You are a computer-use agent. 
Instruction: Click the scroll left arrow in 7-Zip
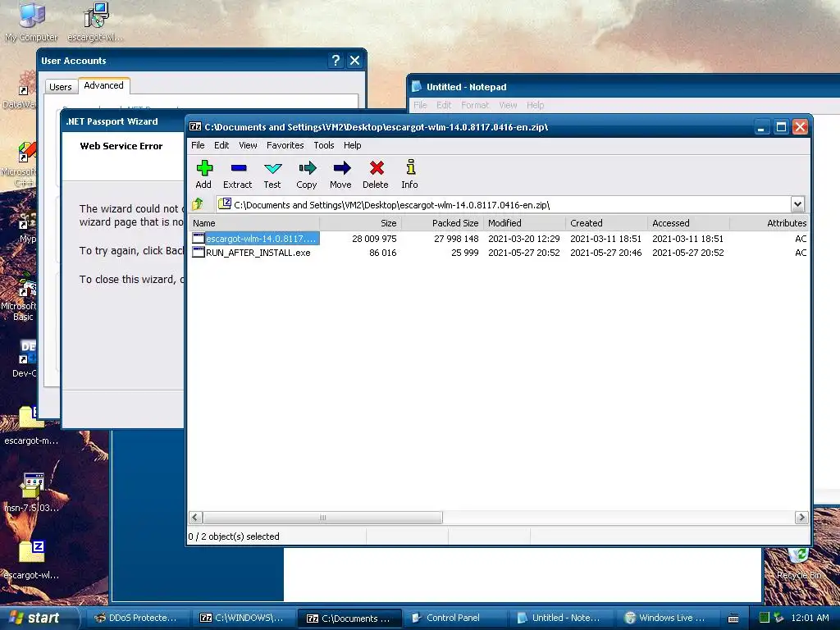[195, 518]
